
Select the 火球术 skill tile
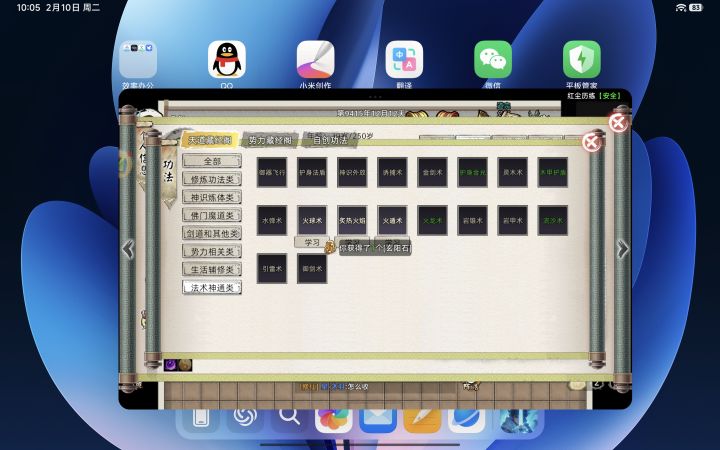(312, 220)
